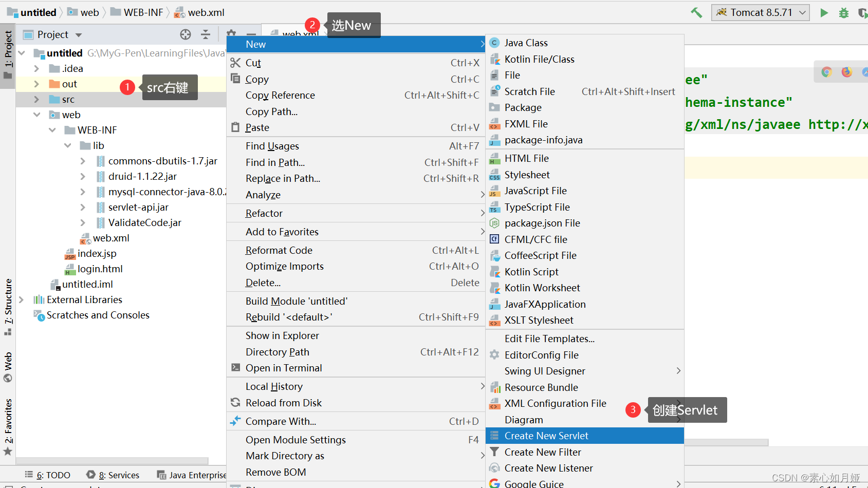Image resolution: width=868 pixels, height=488 pixels.
Task: Open login.html in the project tree
Action: [x=100, y=269]
